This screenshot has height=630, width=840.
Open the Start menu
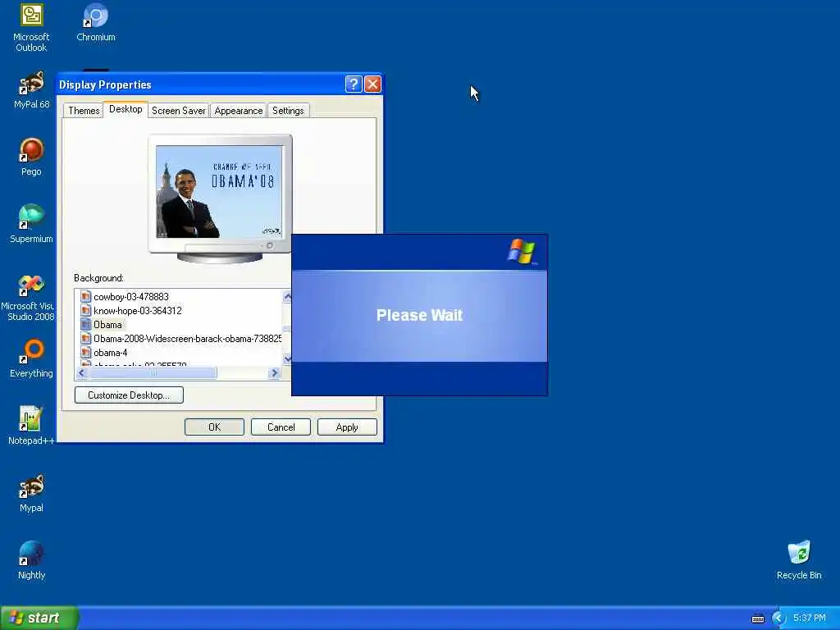point(39,618)
